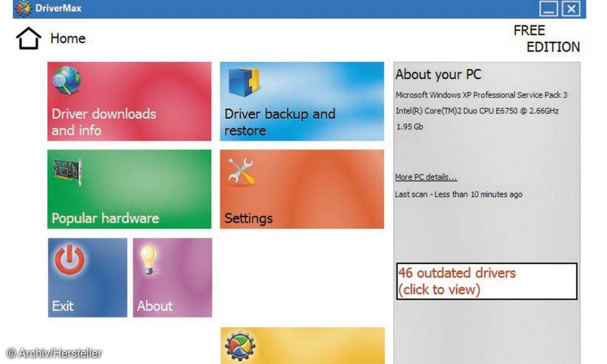The height and width of the screenshot is (364, 607).
Task: View the 46 outdated drivers notice
Action: (x=487, y=281)
